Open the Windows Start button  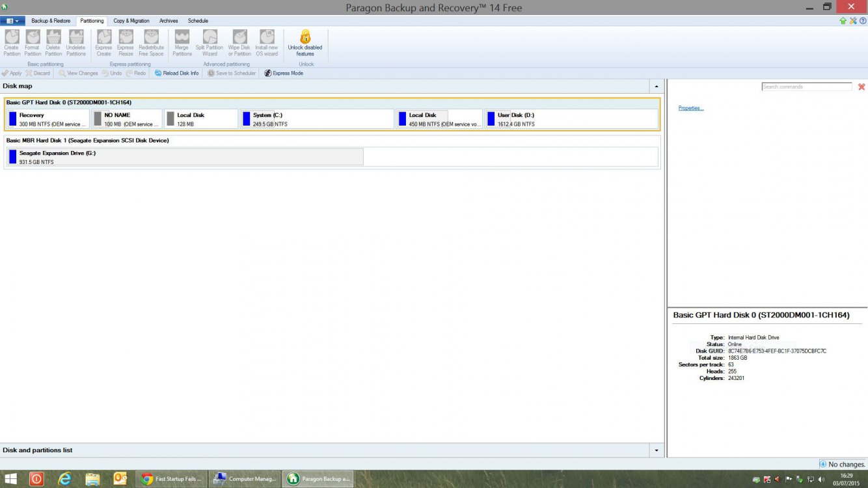(x=12, y=479)
